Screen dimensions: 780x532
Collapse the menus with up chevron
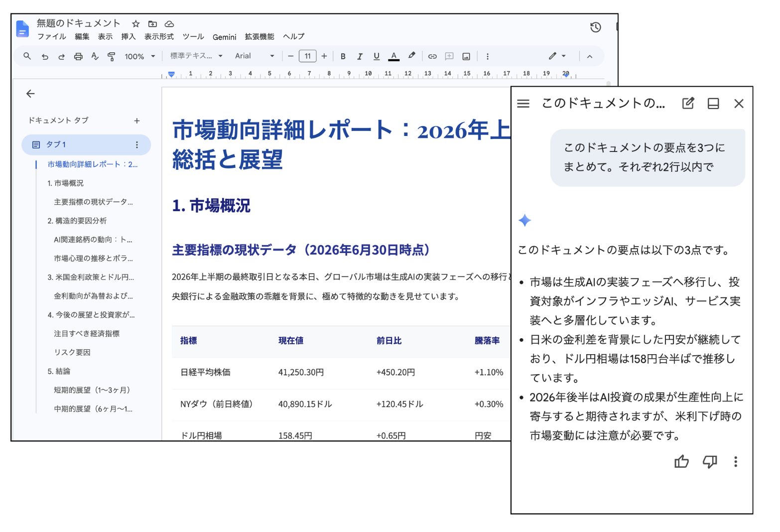[590, 56]
